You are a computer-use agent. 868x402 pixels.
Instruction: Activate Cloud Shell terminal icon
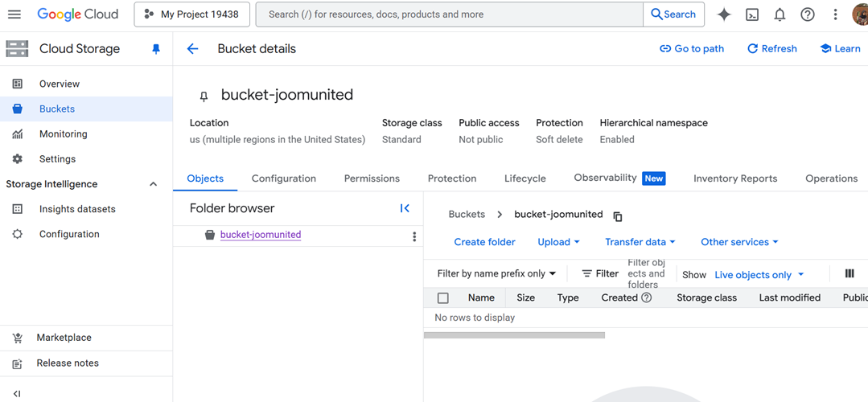coord(752,14)
